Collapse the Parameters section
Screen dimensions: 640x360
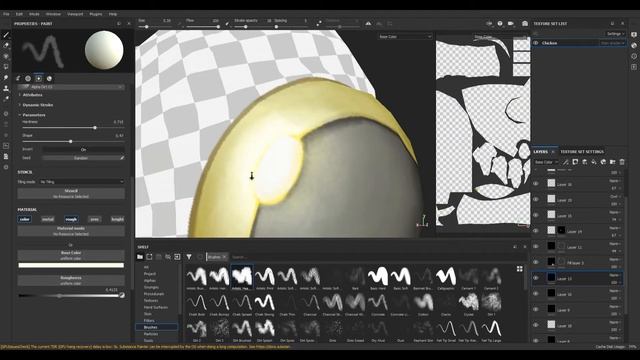(x=33, y=115)
